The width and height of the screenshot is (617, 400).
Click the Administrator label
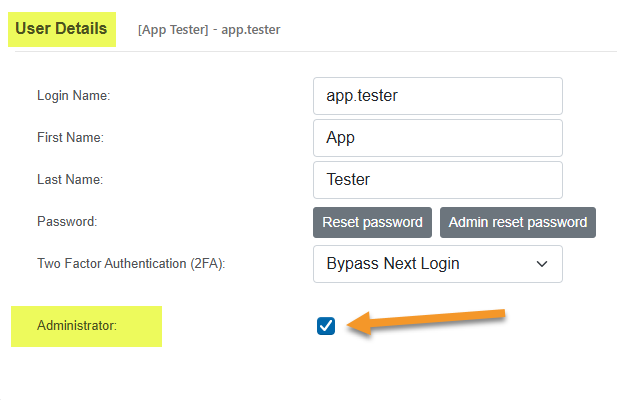[x=77, y=326]
